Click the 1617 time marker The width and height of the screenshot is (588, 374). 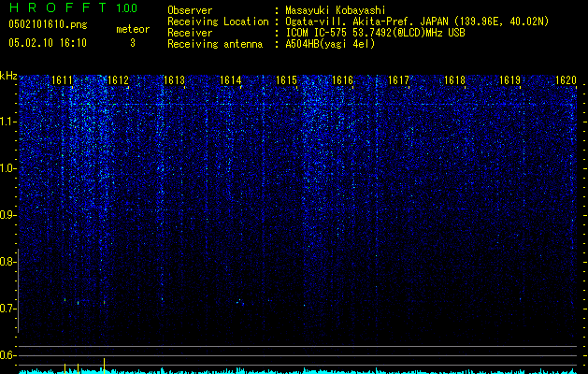398,80
